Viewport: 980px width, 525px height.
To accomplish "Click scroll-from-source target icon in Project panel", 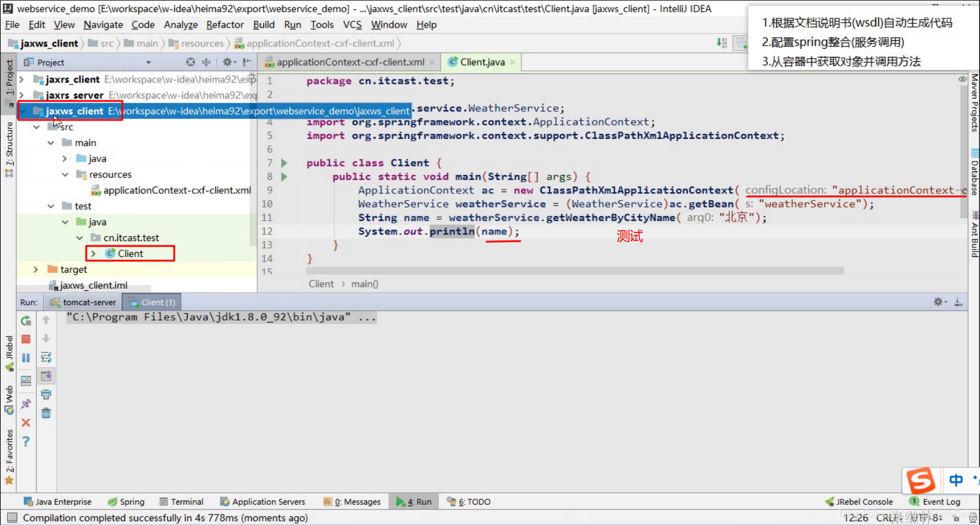I will 191,62.
